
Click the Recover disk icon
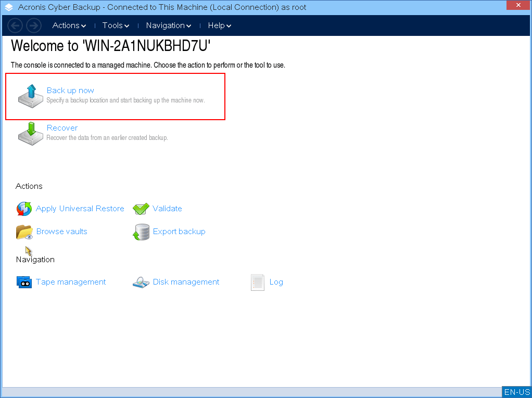pos(31,133)
